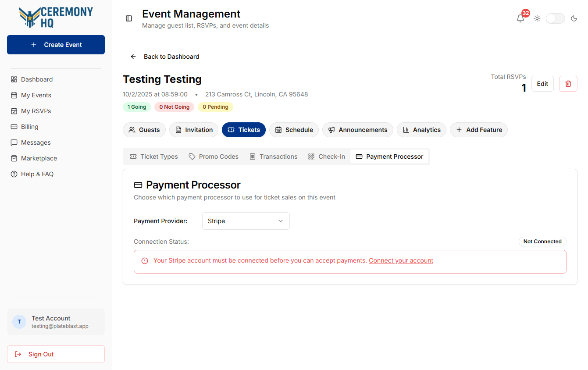Click the moon dark-mode icon

[574, 18]
